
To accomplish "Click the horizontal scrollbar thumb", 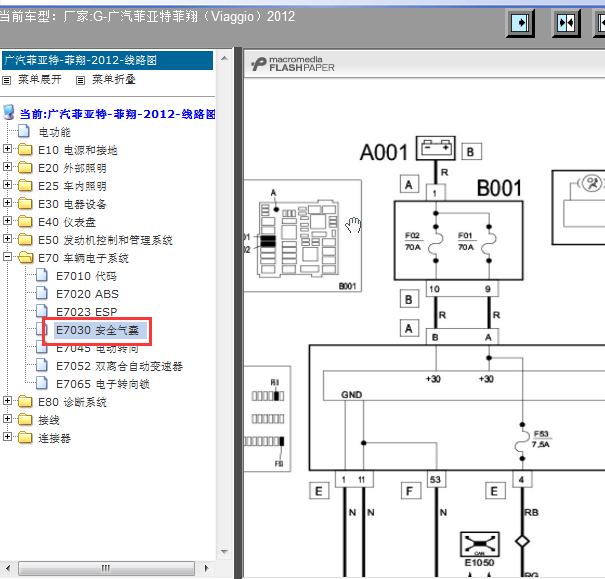I will tap(106, 568).
